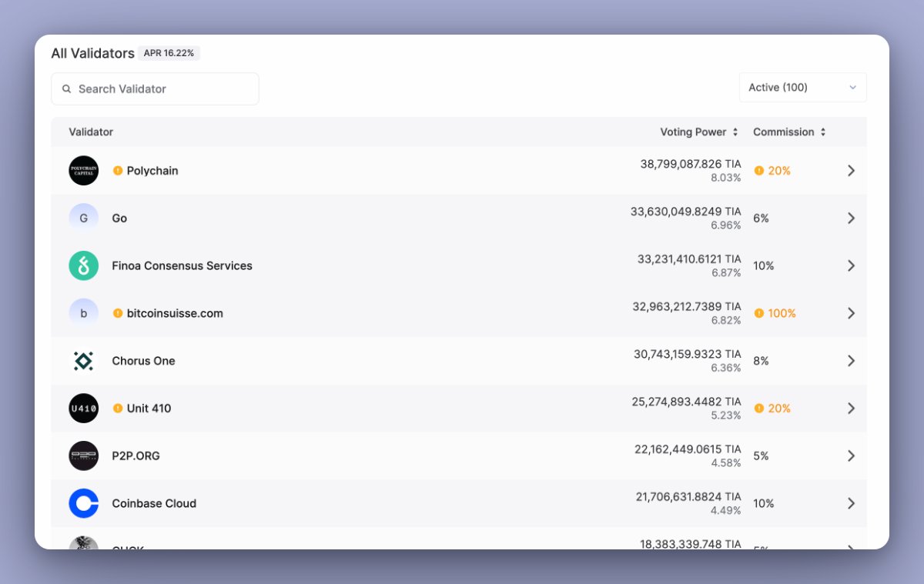Open Chorus One validator name
The width and height of the screenshot is (924, 584).
coord(143,361)
